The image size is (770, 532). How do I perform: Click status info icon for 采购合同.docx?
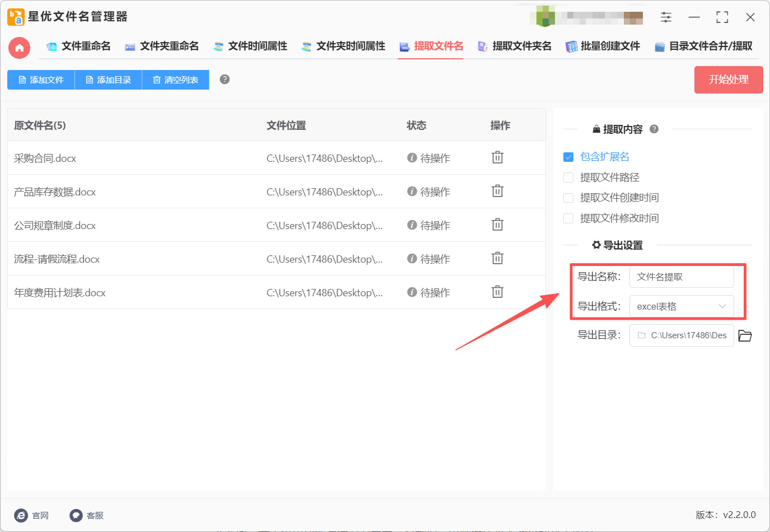(x=412, y=158)
